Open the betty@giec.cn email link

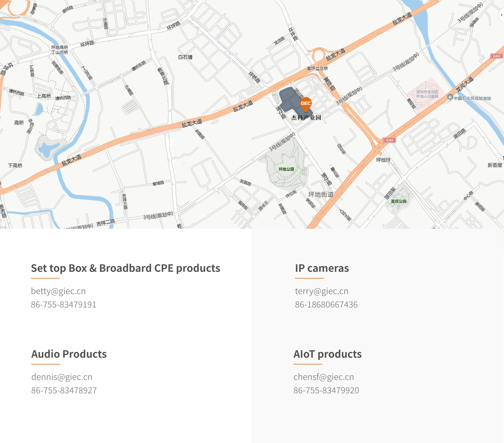[58, 291]
